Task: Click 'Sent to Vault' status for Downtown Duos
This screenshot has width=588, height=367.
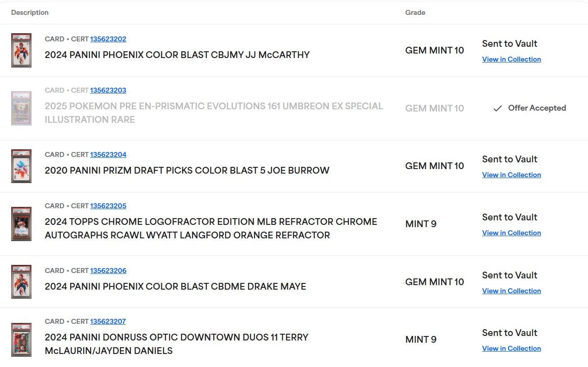Action: [510, 333]
